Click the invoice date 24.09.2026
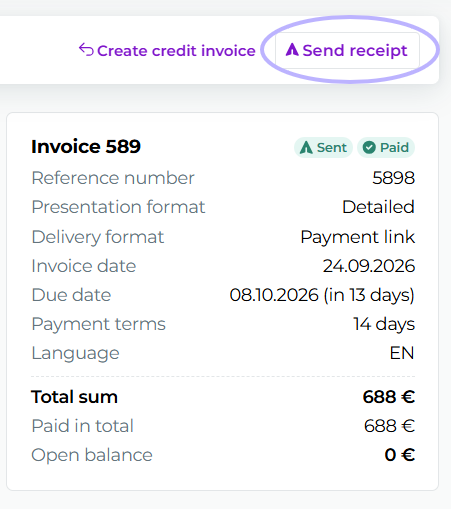Viewport: 451px width, 509px height. (369, 266)
